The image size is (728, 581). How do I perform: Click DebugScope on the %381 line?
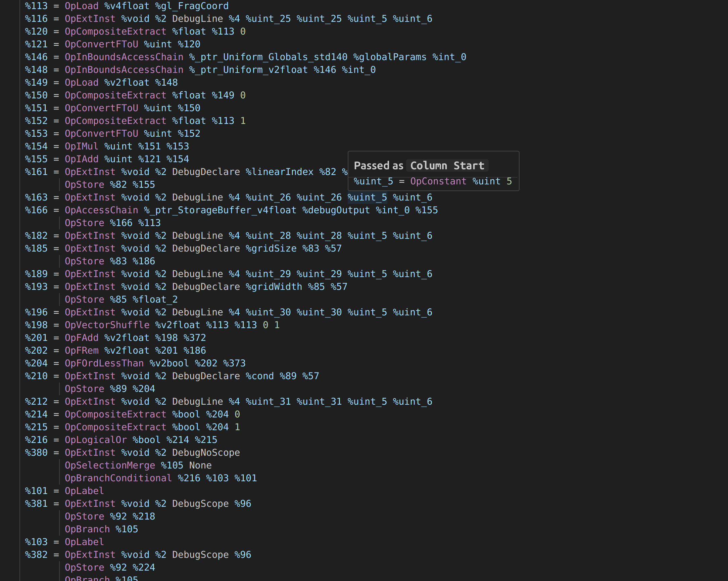(x=200, y=504)
